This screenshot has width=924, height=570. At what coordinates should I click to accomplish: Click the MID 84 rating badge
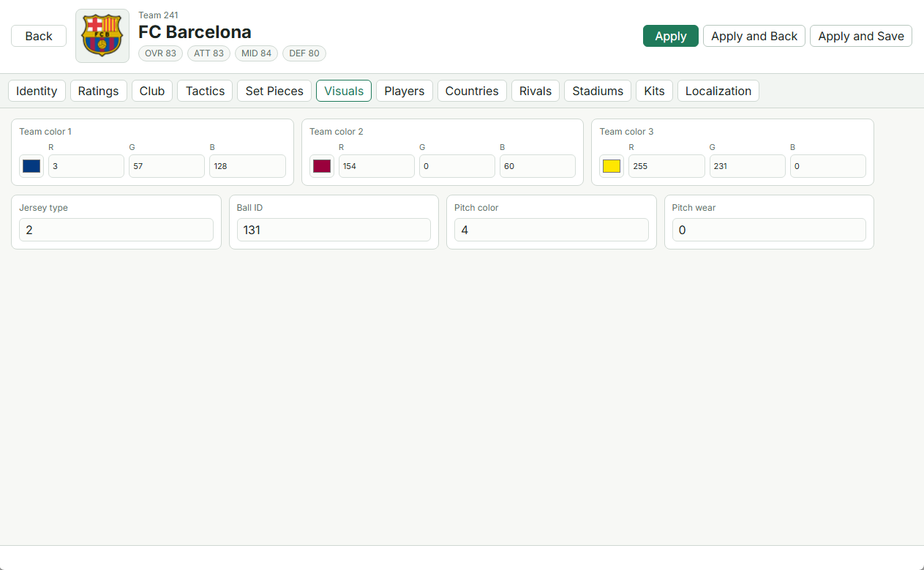256,53
